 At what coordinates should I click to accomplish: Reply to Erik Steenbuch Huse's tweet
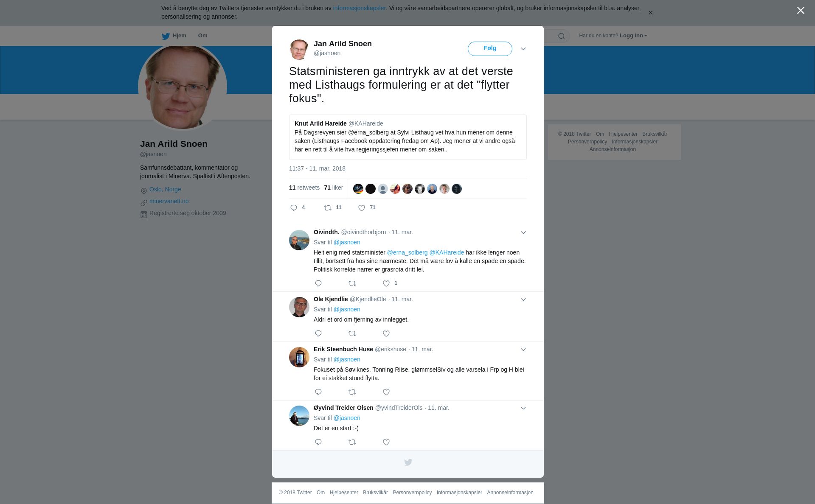(318, 392)
